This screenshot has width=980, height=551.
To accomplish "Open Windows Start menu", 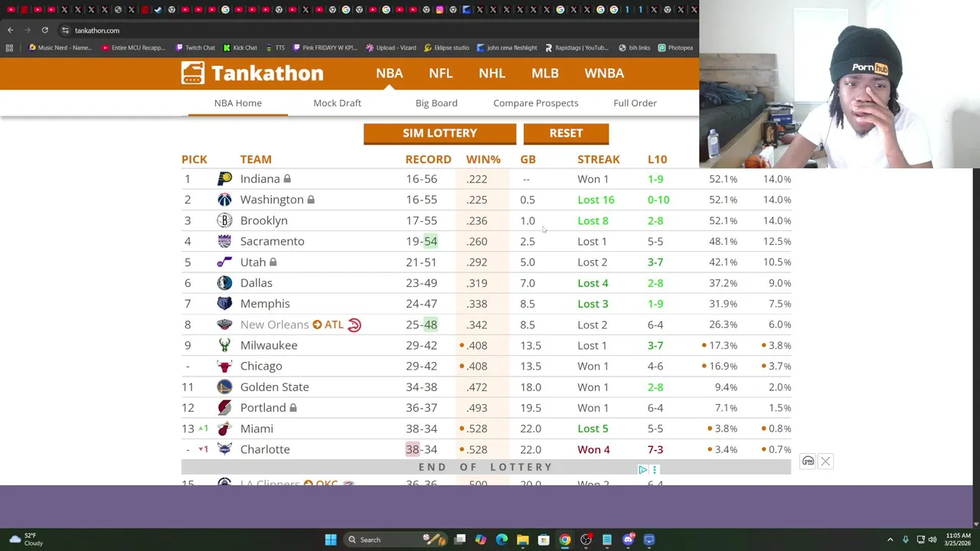I will click(331, 540).
